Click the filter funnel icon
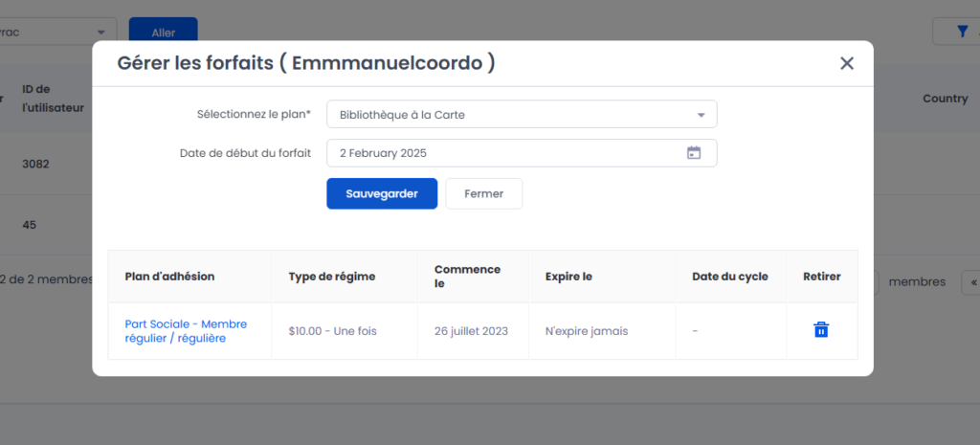The width and height of the screenshot is (980, 445). (962, 32)
